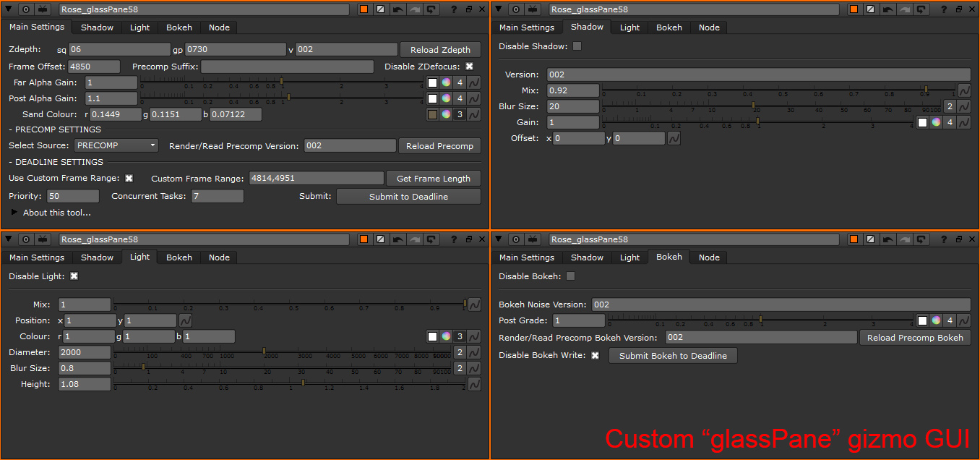
Task: Collapse the Bokeh panel with its header arrow
Action: point(499,239)
